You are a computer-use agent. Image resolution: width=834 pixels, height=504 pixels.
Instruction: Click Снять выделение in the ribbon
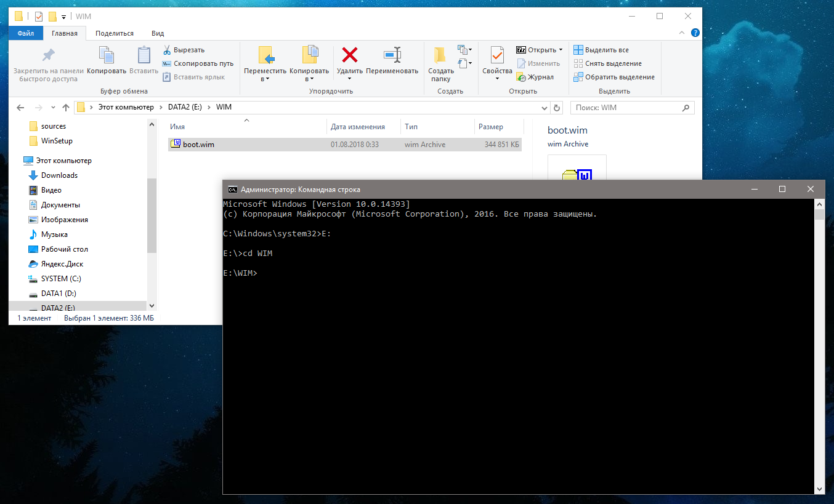click(608, 63)
